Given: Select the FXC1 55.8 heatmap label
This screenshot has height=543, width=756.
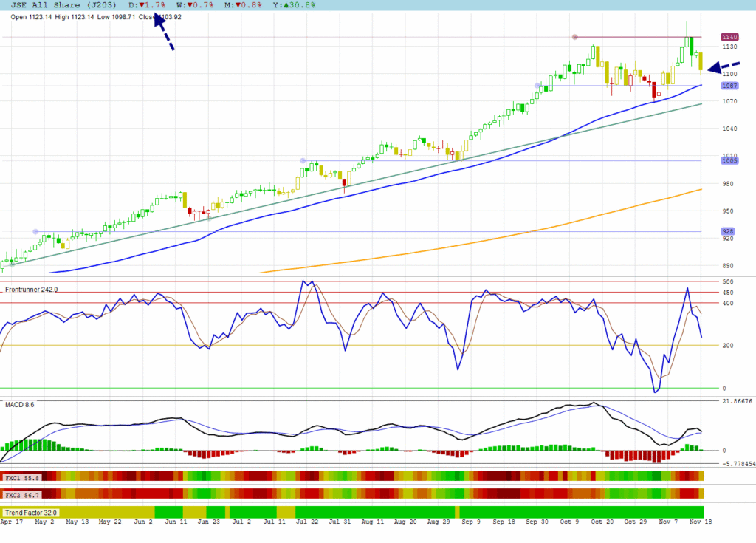Looking at the screenshot, I should click(x=21, y=478).
